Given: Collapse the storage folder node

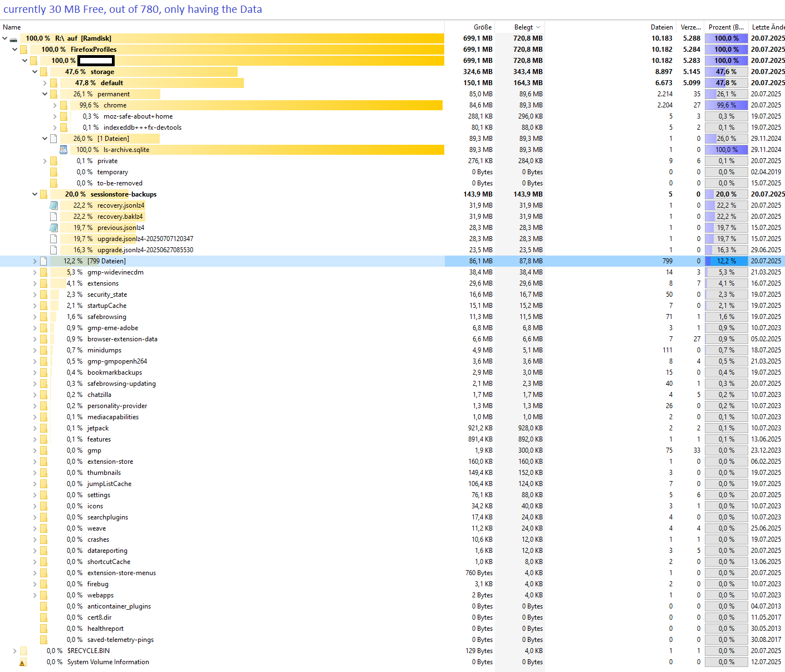Looking at the screenshot, I should click(35, 72).
